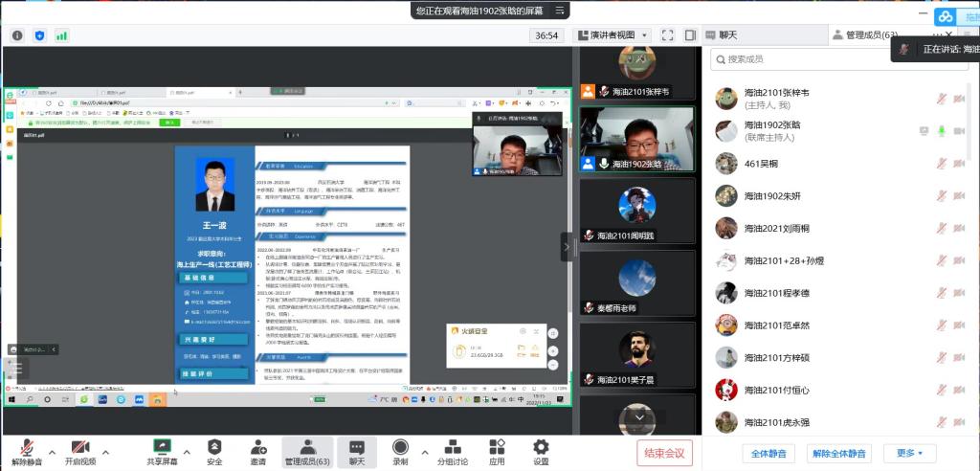Toggle microphone for member 461吴桐

(x=942, y=163)
